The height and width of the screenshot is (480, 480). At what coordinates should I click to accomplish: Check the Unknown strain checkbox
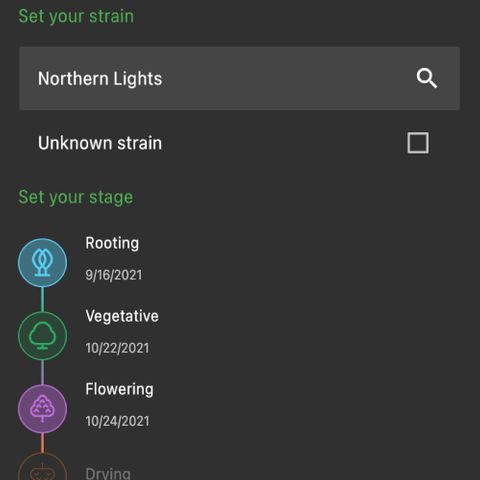pos(418,143)
